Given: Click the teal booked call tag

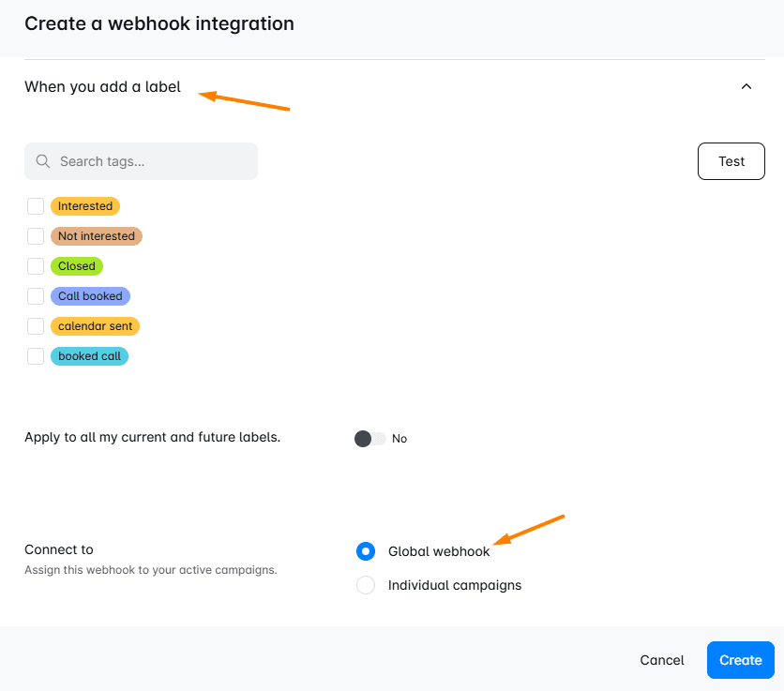Looking at the screenshot, I should click(89, 356).
